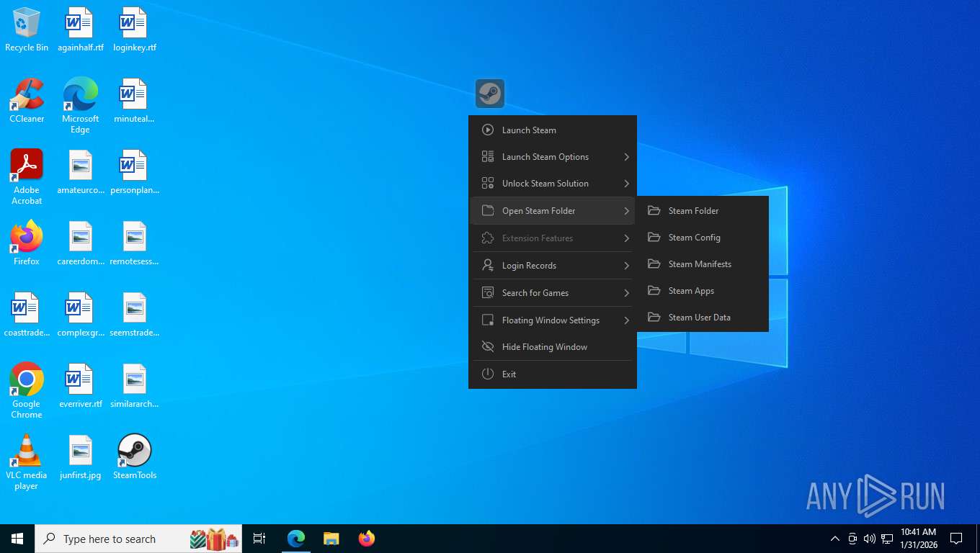The height and width of the screenshot is (553, 980).
Task: Click the Steam floating window icon
Action: pyautogui.click(x=490, y=94)
